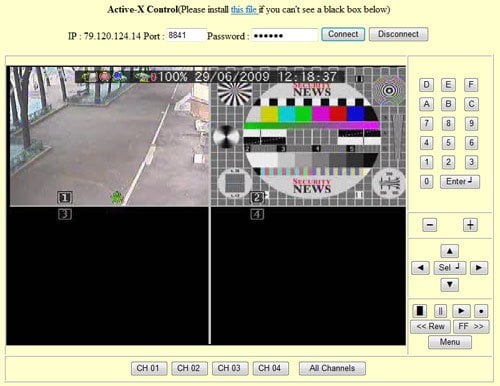Viewport: 500px width, 386px height.
Task: Click keypad number 6
Action: click(471, 143)
